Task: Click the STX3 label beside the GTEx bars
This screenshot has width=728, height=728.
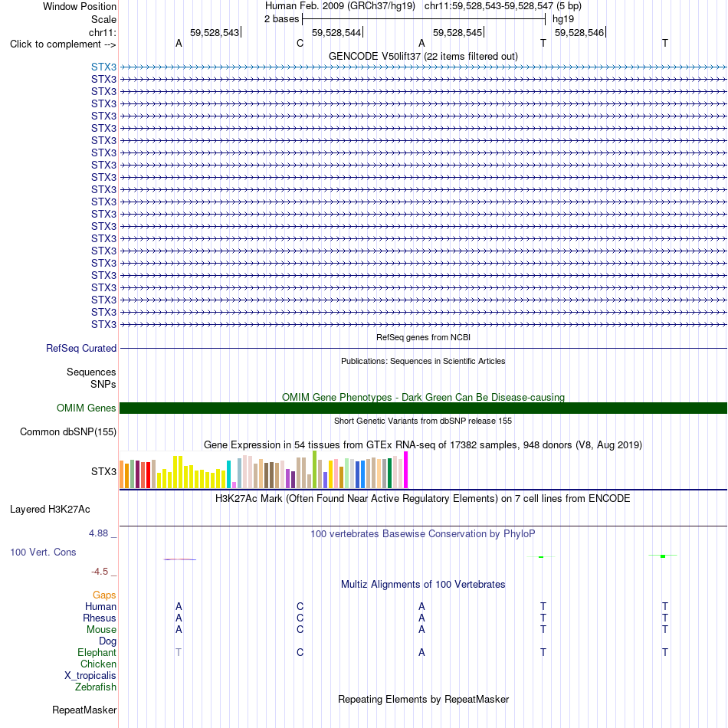Action: 103,472
